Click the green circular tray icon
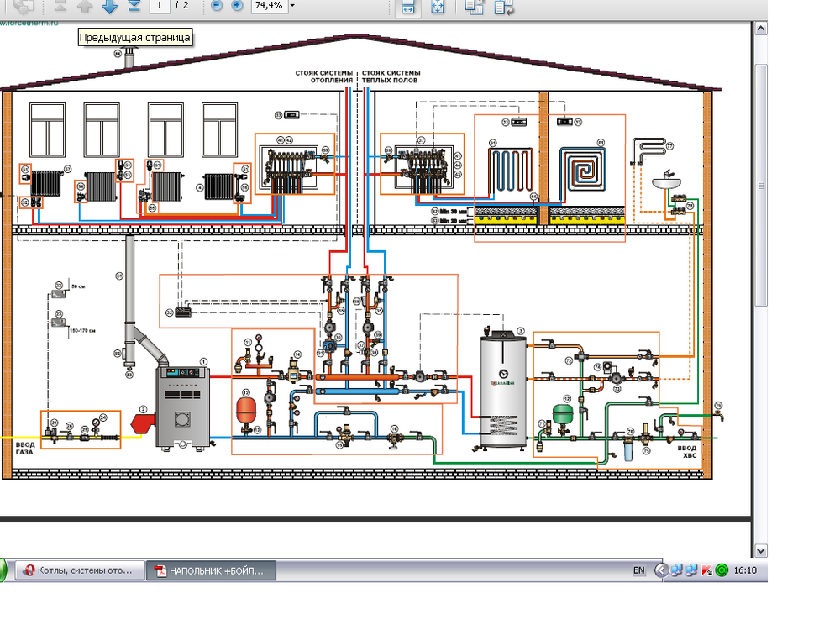This screenshot has height=630, width=840. coord(721,570)
